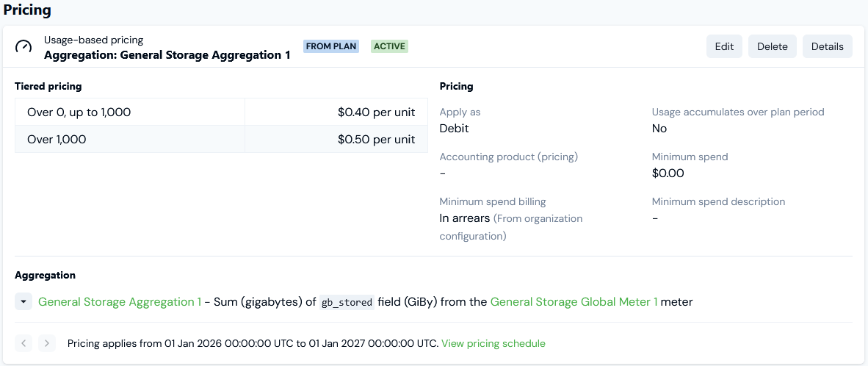Viewport: 868px width, 366px height.
Task: Expand the General Storage Aggregation 1 caret
Action: (x=23, y=302)
